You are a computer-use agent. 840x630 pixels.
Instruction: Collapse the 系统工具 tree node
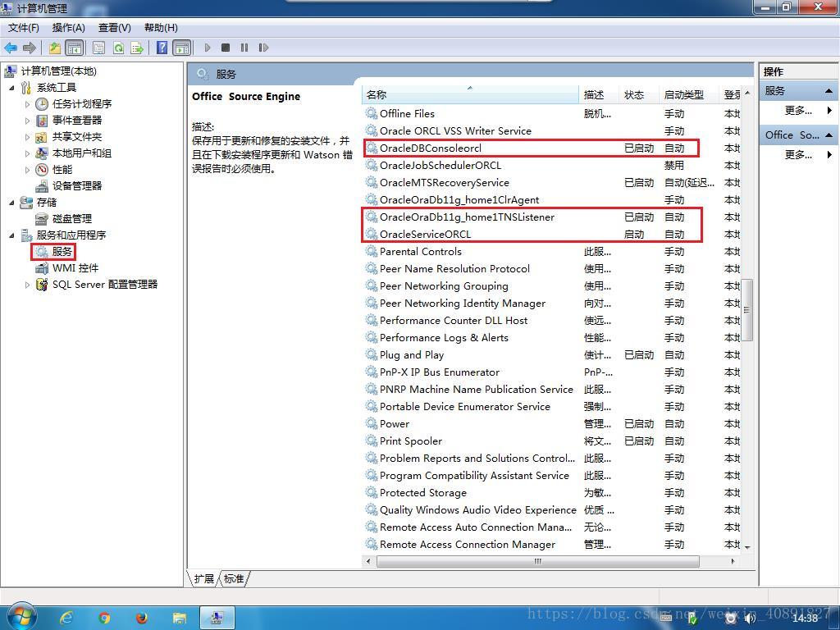(11, 87)
